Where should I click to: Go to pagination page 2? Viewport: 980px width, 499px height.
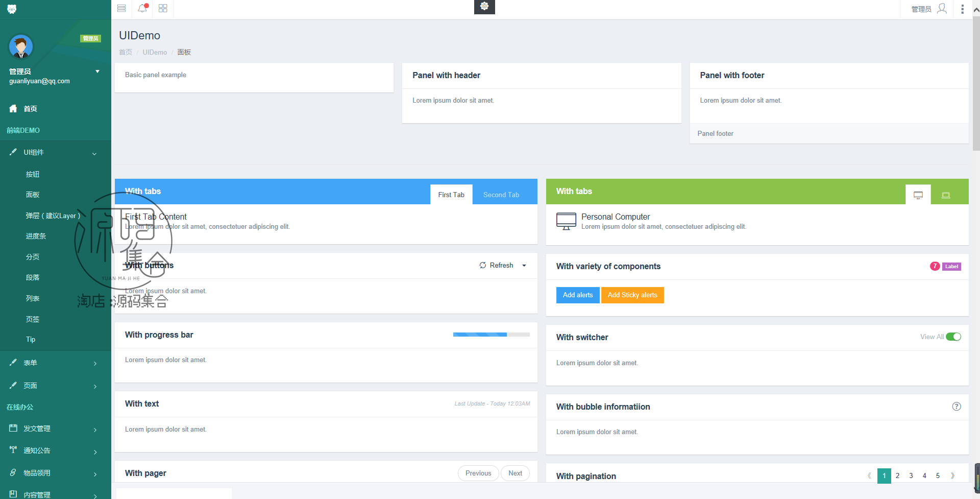pos(897,476)
